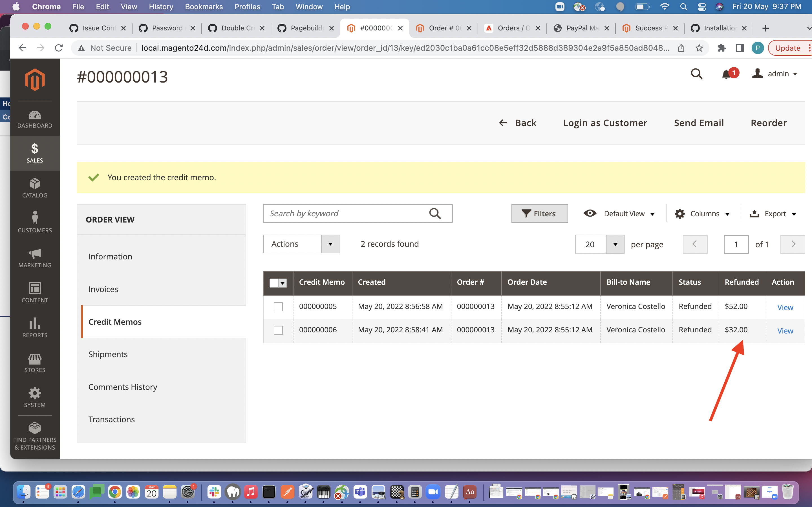The width and height of the screenshot is (812, 507).
Task: Check the row for credit memo 000000006
Action: coord(278,330)
